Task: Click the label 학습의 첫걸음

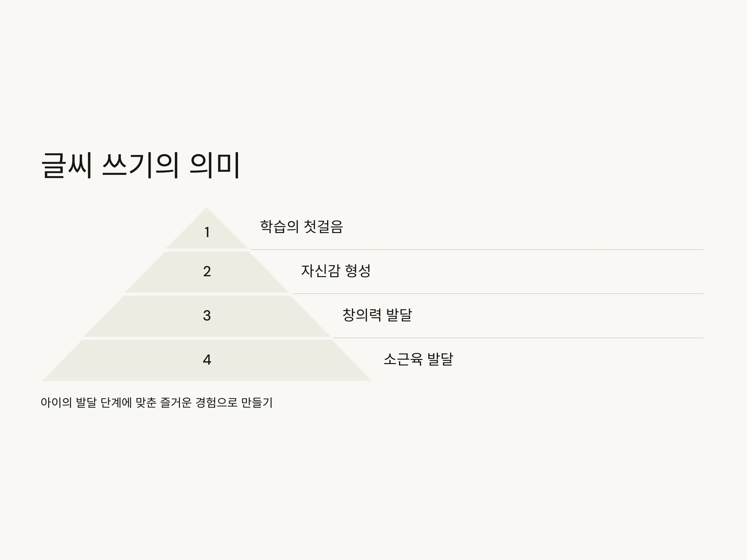Action: (x=302, y=226)
